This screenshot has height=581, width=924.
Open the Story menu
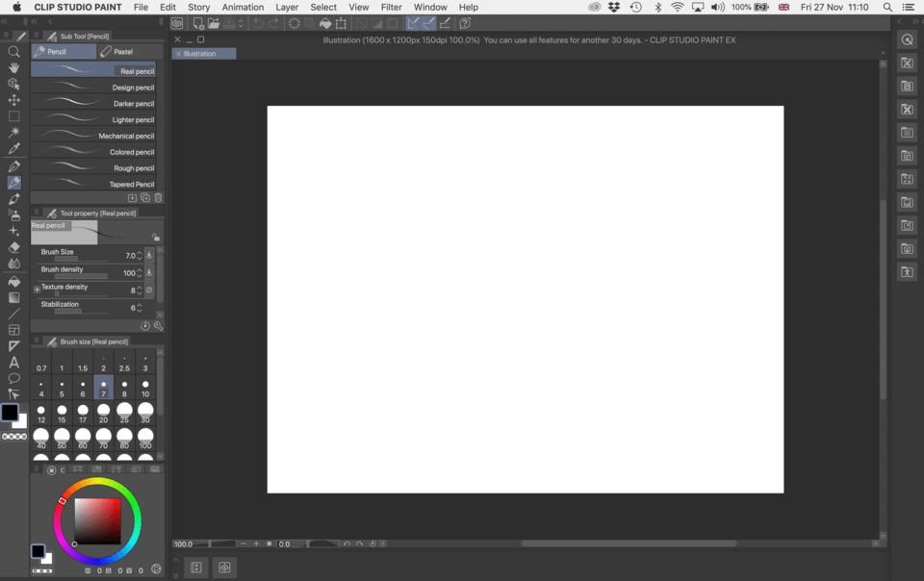pyautogui.click(x=198, y=7)
